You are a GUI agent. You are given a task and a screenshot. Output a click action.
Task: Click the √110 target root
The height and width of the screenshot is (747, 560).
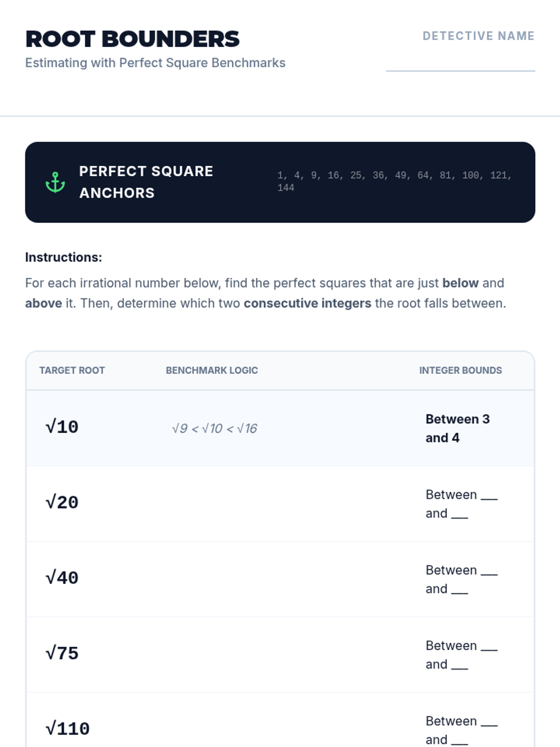click(68, 729)
